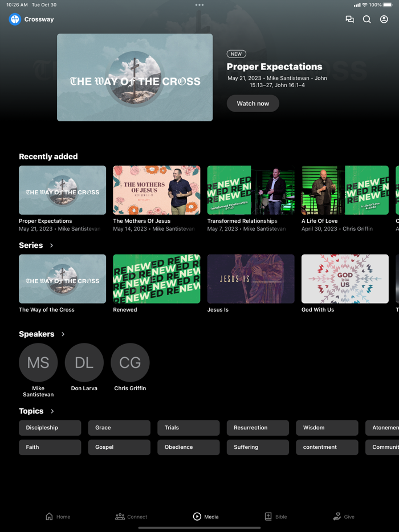Expand the Series section chevron
Screen dimensions: 399x532
point(52,245)
